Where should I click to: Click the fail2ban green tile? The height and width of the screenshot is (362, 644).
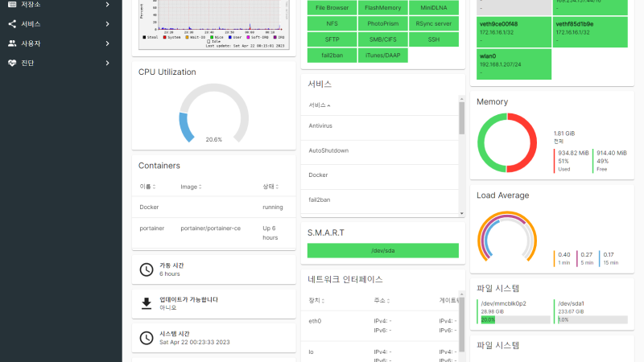pyautogui.click(x=332, y=56)
